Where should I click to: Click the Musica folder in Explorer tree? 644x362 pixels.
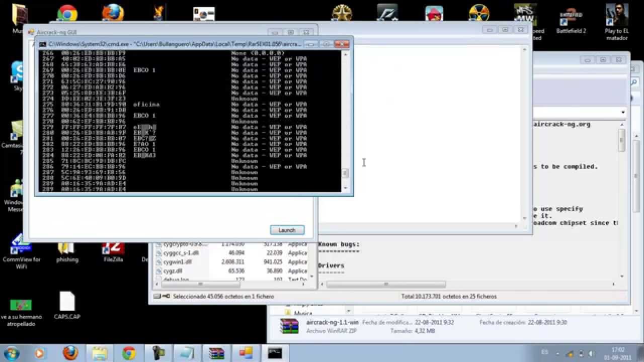[303, 313]
